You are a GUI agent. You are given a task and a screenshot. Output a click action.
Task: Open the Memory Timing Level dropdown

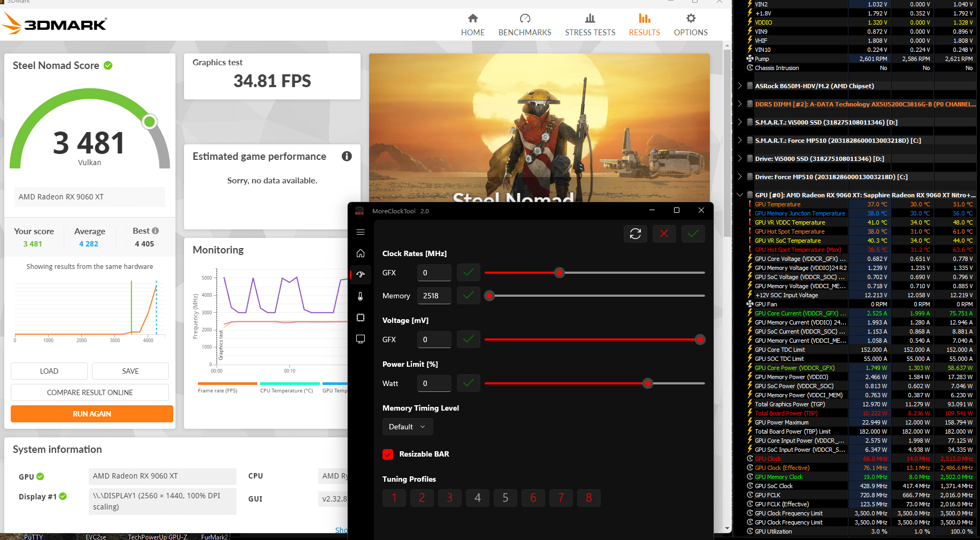(x=408, y=427)
